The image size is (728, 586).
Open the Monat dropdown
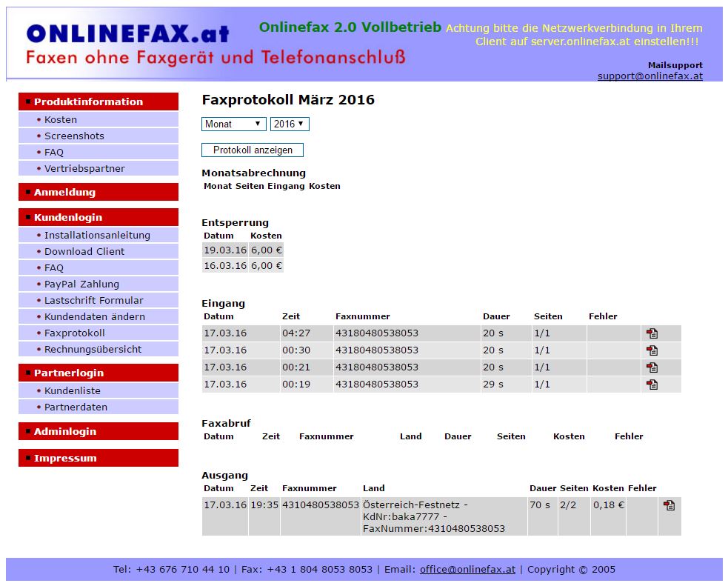pyautogui.click(x=234, y=124)
